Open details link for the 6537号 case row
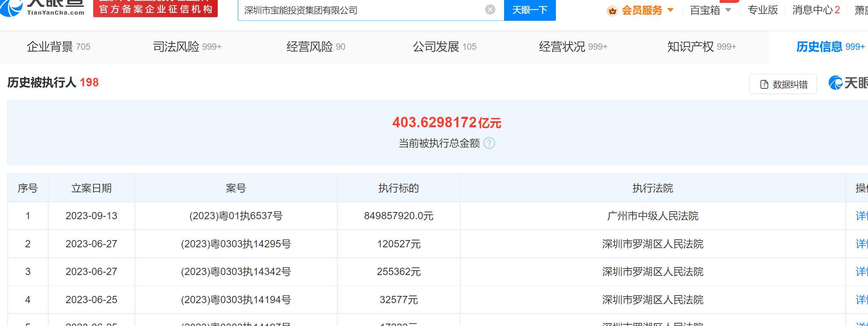 (862, 216)
